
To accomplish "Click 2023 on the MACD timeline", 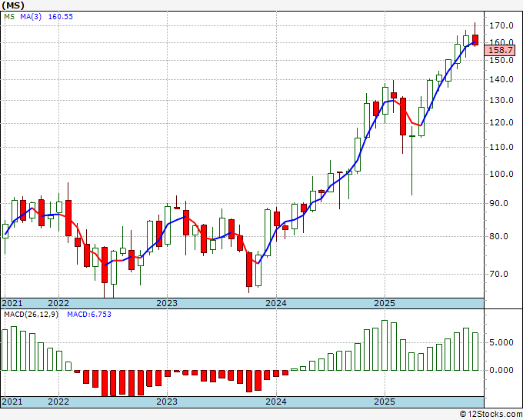I will coord(167,402).
